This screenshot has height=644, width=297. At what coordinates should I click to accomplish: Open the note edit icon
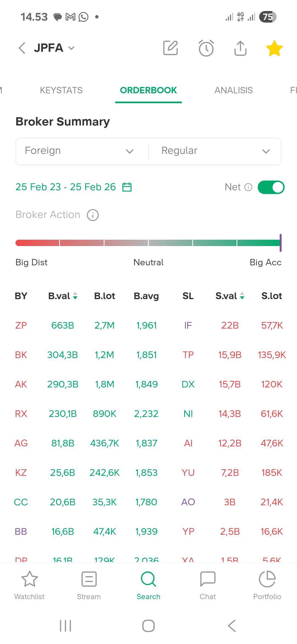170,48
